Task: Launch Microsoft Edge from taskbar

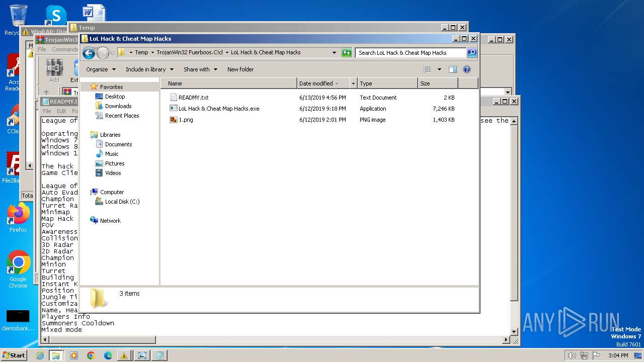Action: (x=108, y=355)
